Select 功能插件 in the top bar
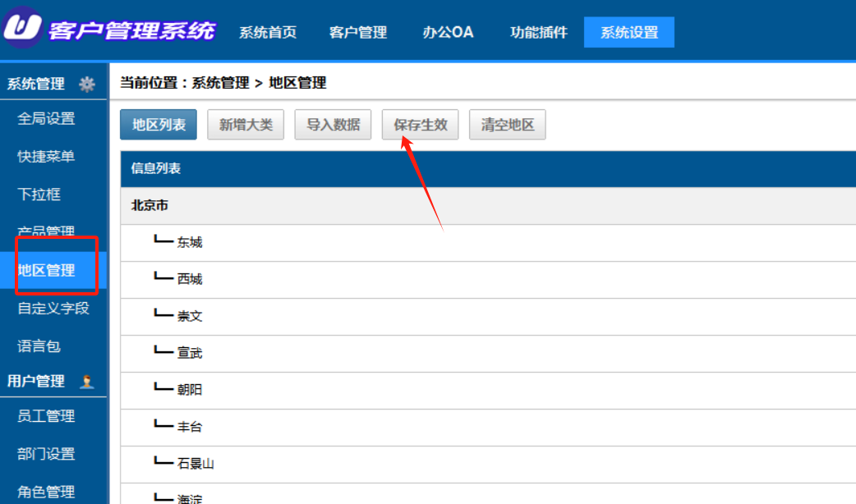856x504 pixels. pyautogui.click(x=539, y=32)
